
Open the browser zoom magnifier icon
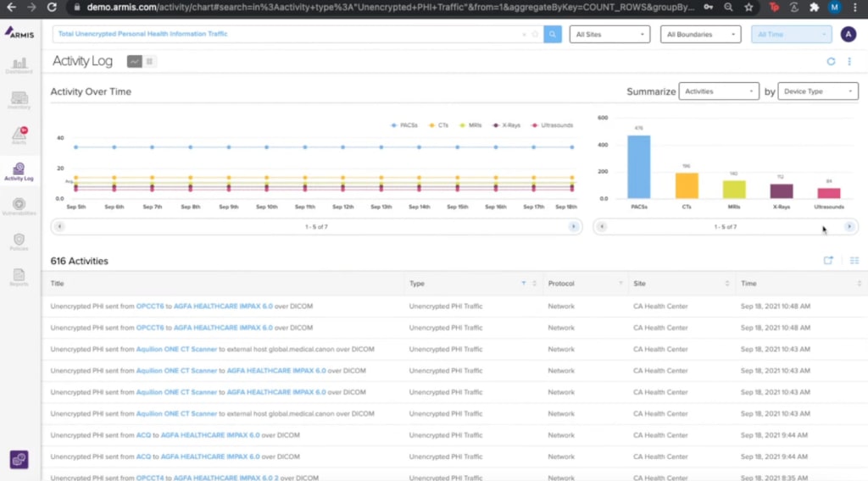click(728, 7)
